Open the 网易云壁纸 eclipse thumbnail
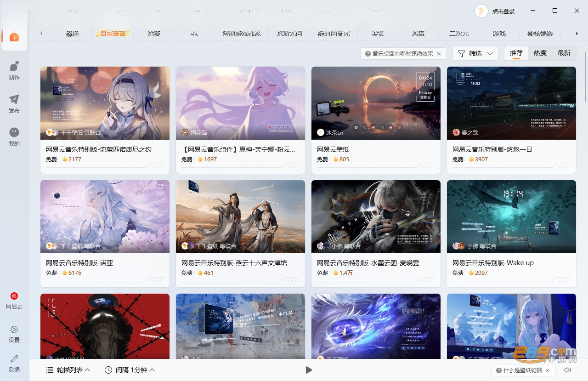The image size is (588, 381). click(x=376, y=103)
